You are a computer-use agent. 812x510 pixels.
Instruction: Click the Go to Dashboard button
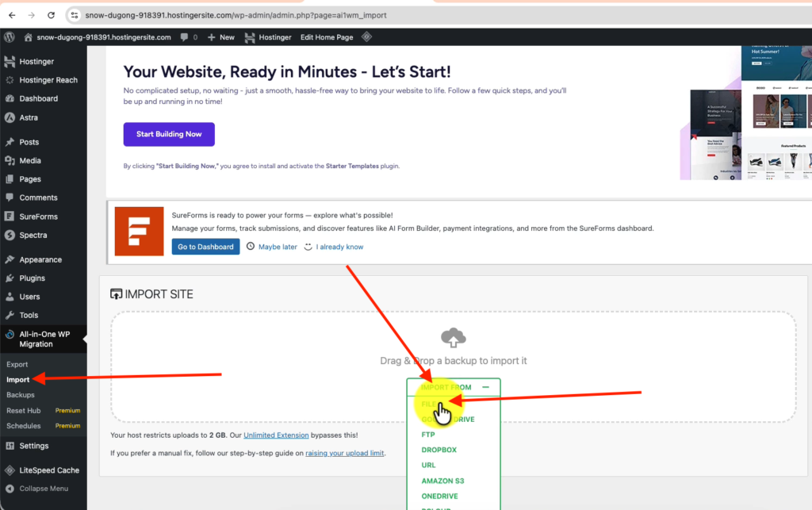tap(205, 247)
